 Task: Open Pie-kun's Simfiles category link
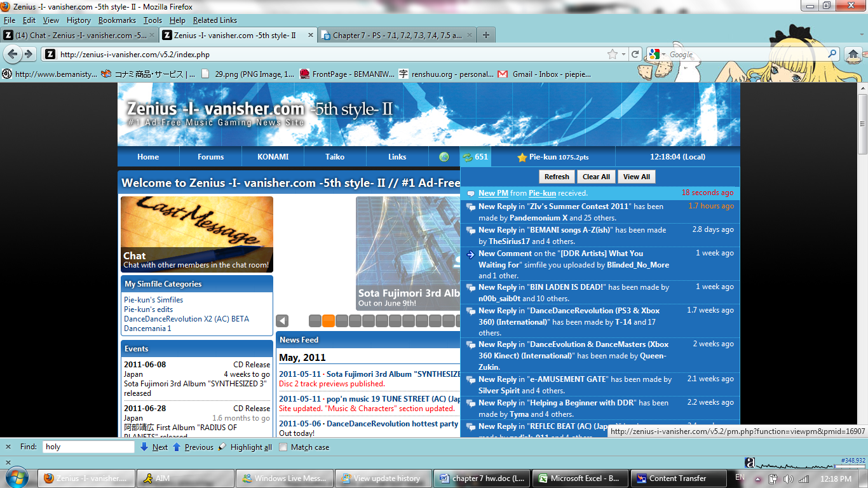point(153,300)
